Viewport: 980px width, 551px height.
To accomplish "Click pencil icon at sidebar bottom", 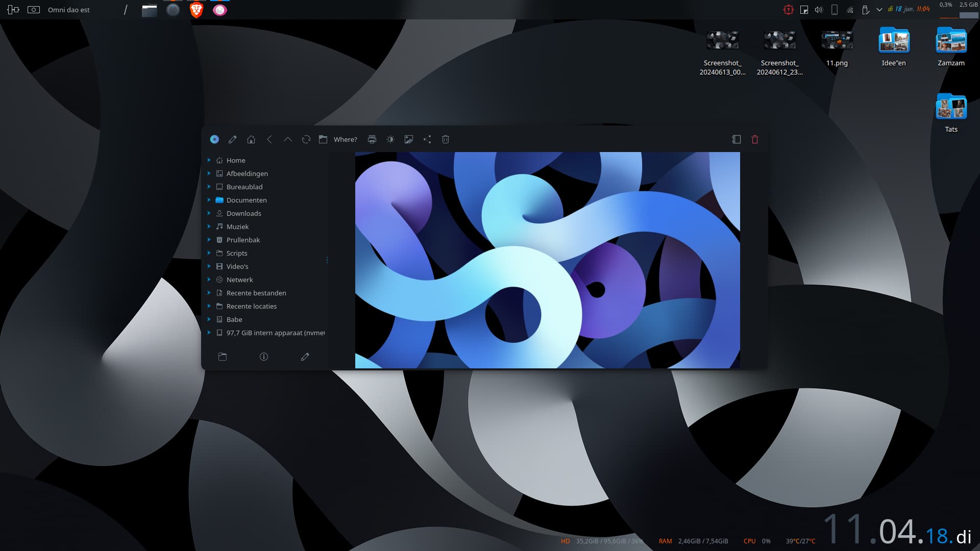I will click(305, 357).
